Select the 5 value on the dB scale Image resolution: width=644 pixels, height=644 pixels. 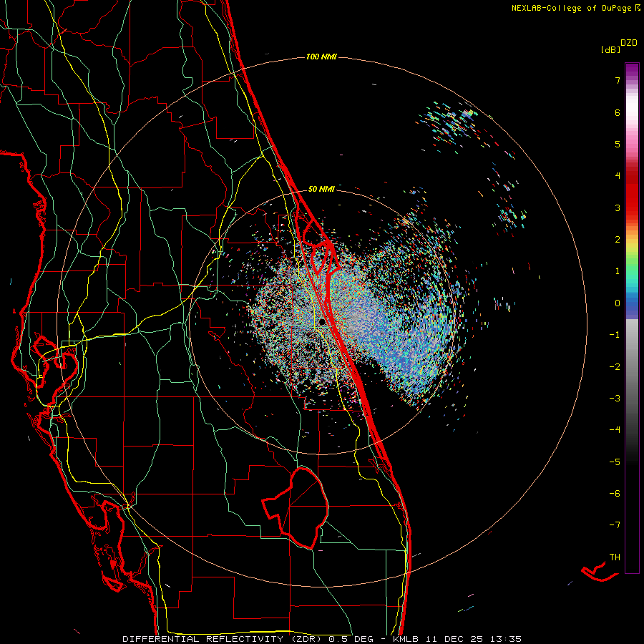click(x=618, y=144)
